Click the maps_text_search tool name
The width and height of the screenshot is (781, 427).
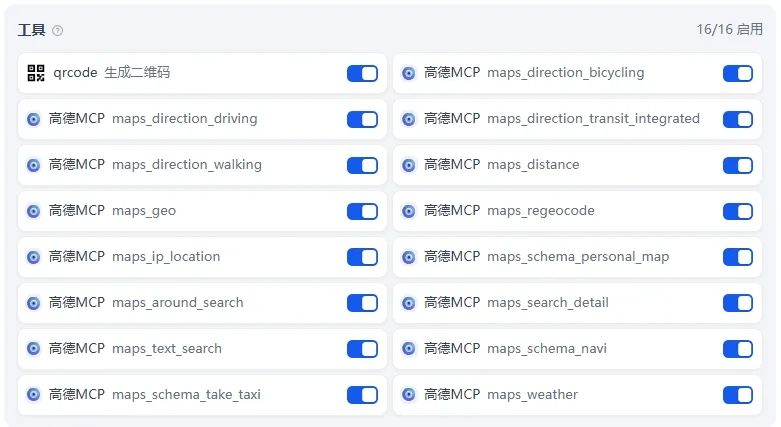click(x=167, y=349)
